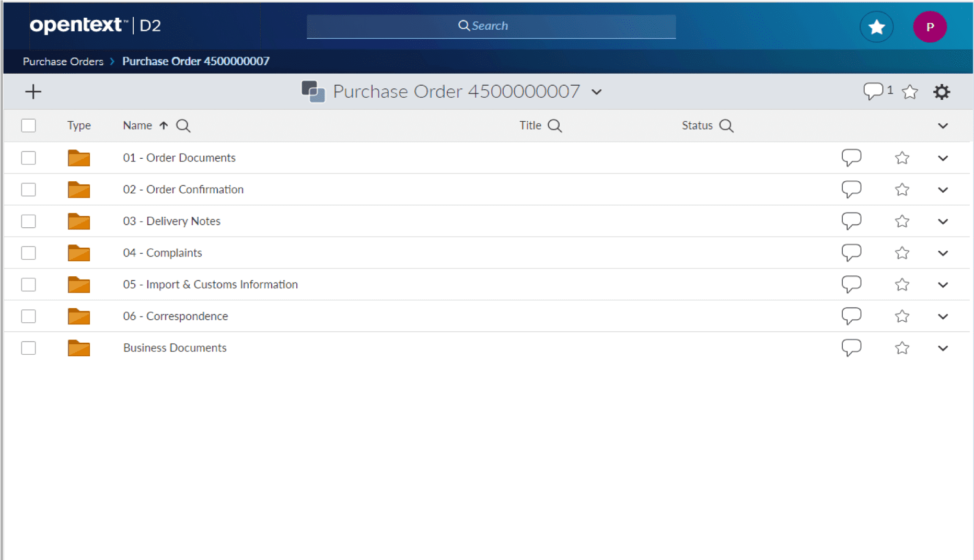The image size is (974, 560).
Task: Open the 06 - Correspondence folder
Action: (x=175, y=316)
